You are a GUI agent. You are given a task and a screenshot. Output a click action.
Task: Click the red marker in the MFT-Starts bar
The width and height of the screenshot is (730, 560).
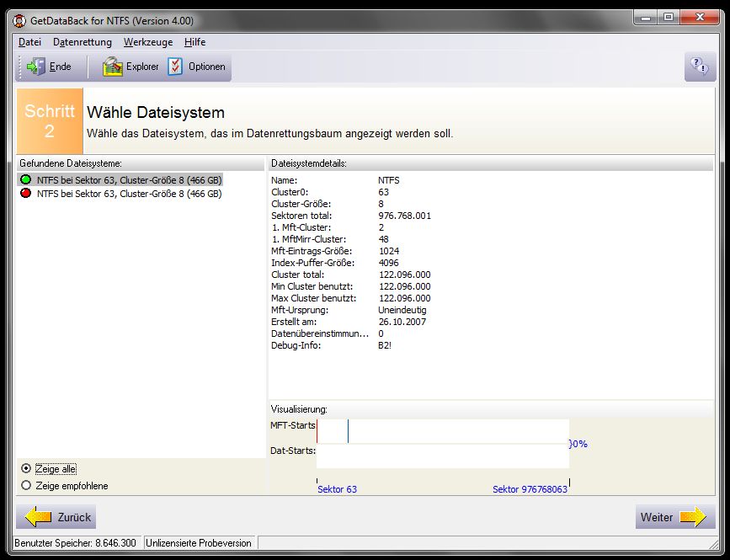point(317,431)
